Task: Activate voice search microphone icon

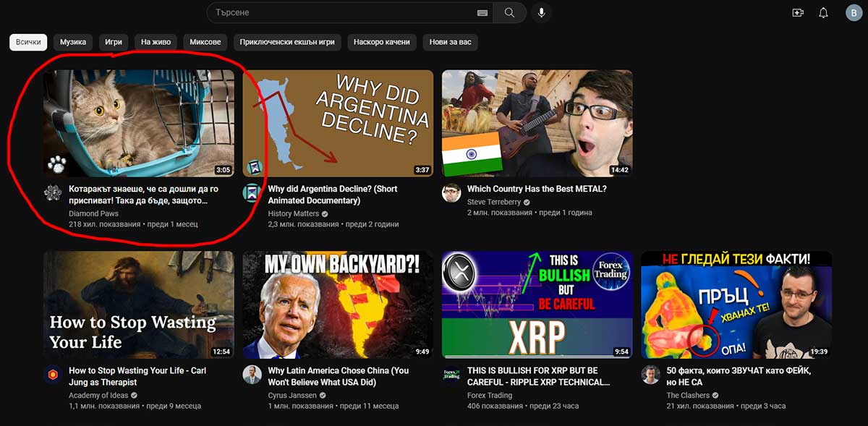Action: coord(541,13)
